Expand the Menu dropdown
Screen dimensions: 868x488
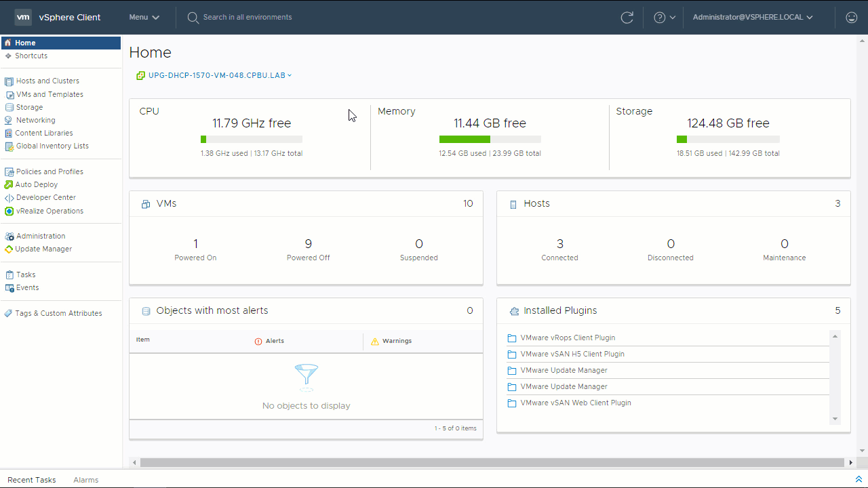click(144, 18)
